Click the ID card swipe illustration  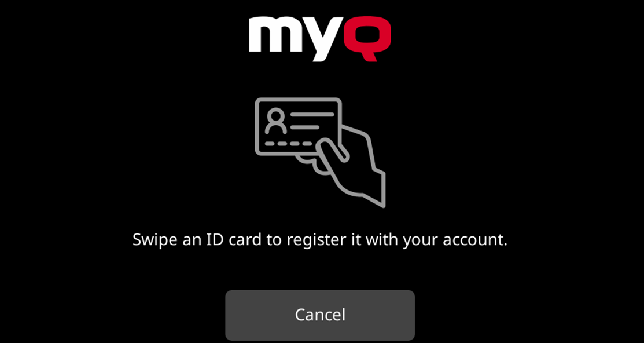[320, 152]
